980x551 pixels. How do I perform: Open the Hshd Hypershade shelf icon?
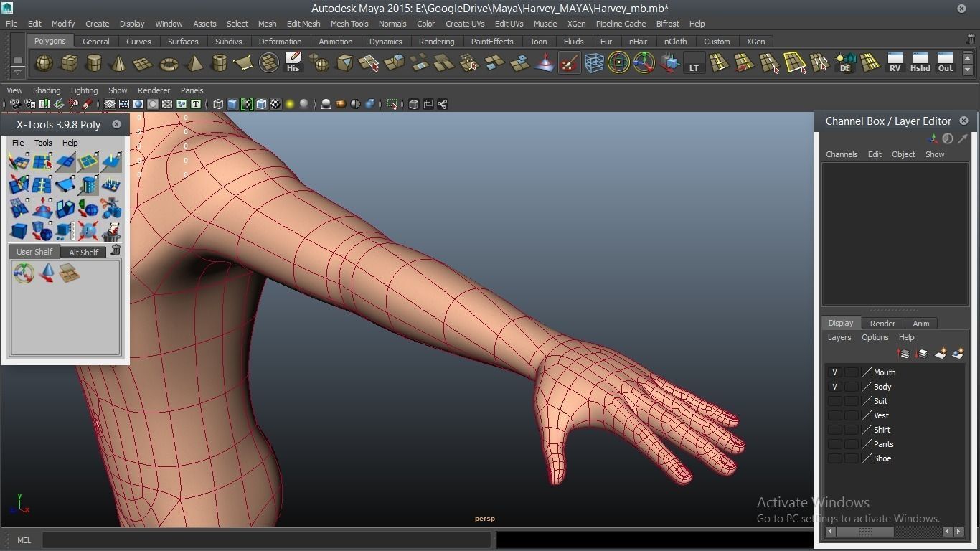[x=920, y=63]
